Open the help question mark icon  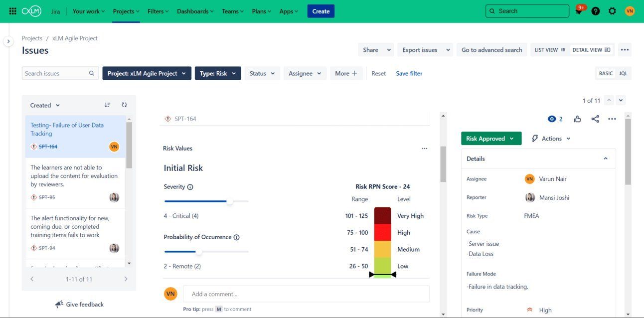tap(596, 11)
